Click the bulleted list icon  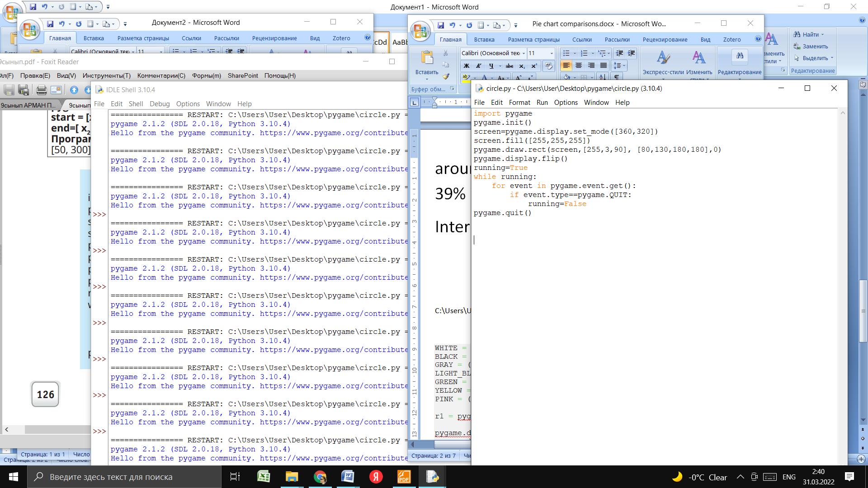[566, 53]
